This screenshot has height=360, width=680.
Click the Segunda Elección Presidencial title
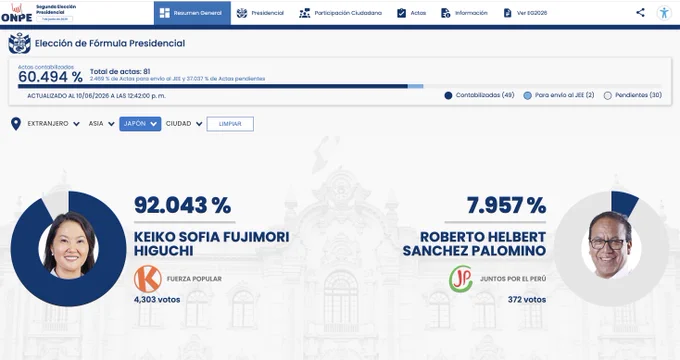[x=56, y=10]
